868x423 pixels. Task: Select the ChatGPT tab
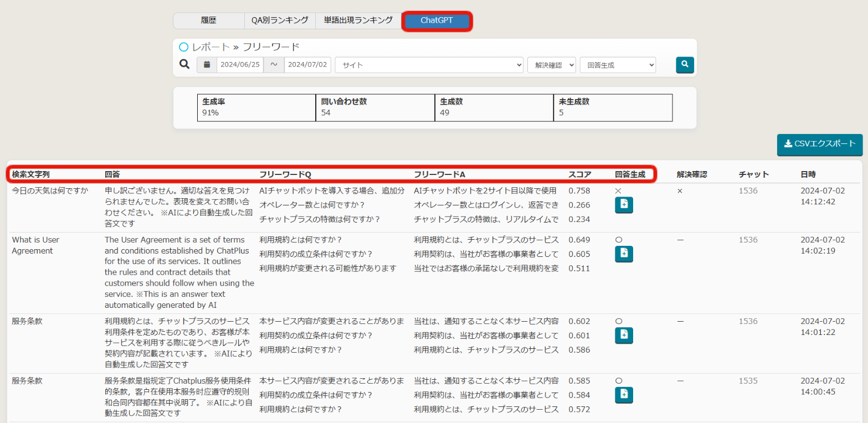click(x=437, y=21)
